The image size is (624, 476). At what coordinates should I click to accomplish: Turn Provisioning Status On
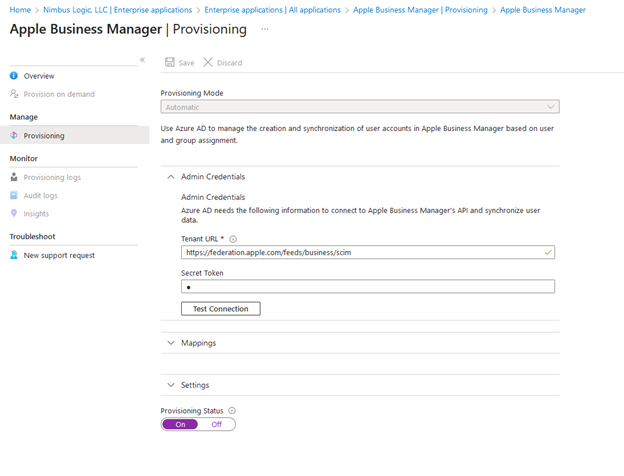180,424
